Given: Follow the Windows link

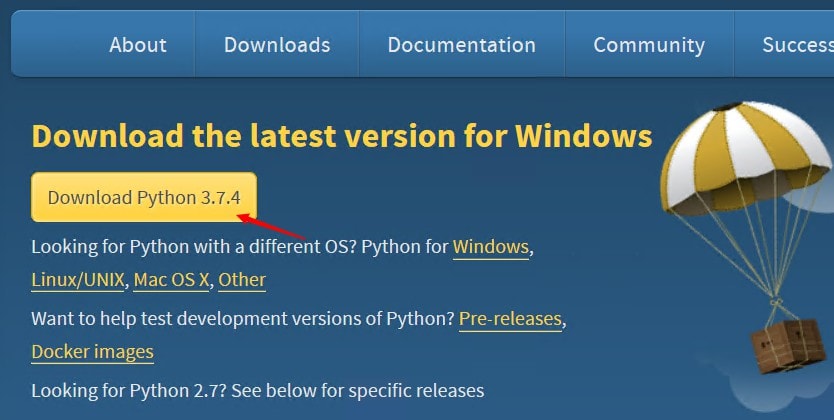Looking at the screenshot, I should 490,246.
